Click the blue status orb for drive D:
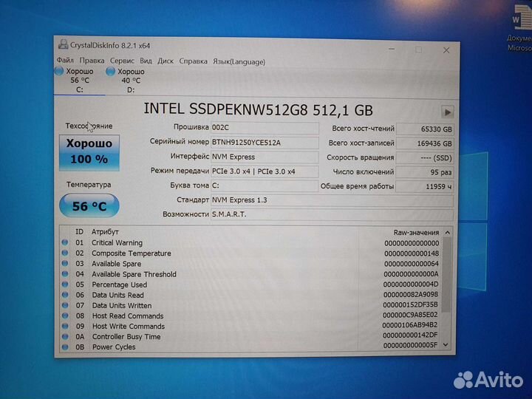 (x=110, y=72)
